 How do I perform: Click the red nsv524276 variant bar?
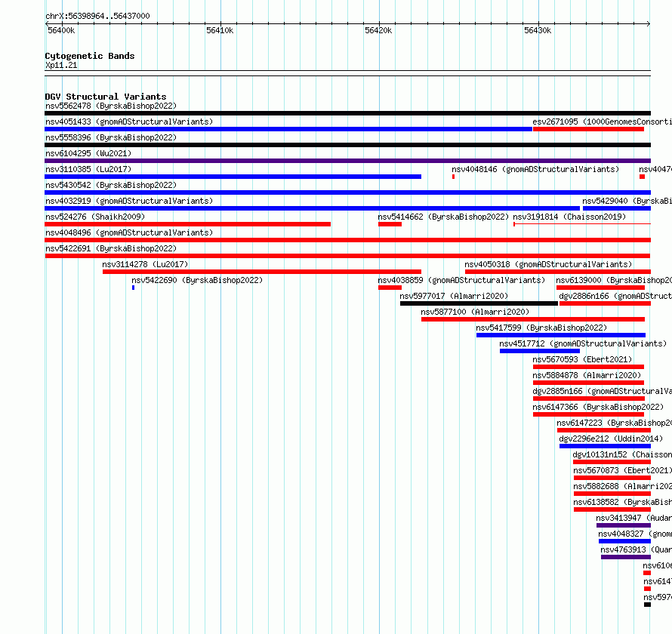[188, 224]
